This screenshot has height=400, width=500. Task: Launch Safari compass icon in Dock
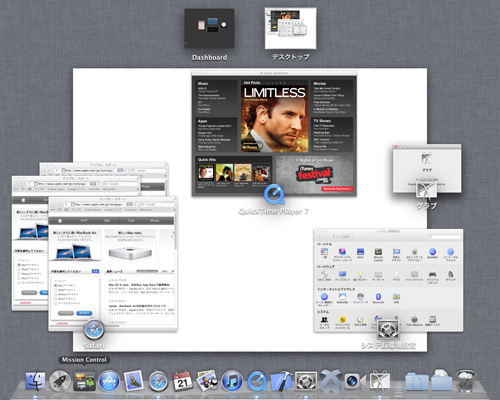(x=158, y=381)
